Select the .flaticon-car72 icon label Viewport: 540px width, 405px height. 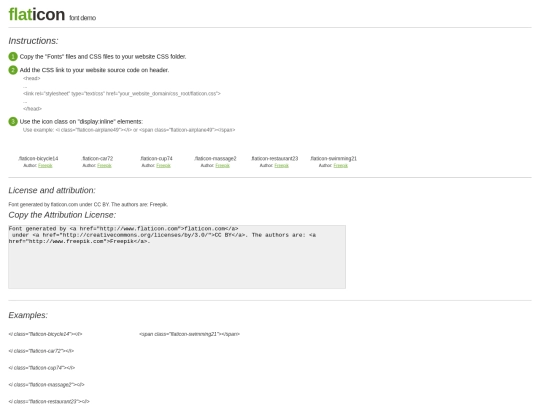click(97, 158)
